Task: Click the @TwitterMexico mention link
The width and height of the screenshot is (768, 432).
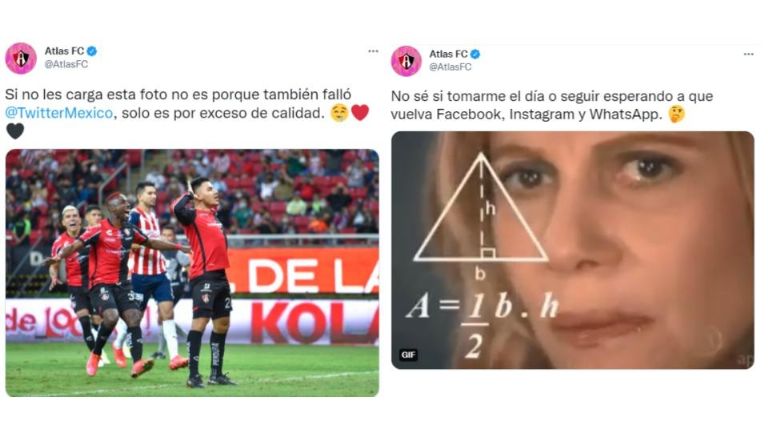Action: tap(59, 113)
